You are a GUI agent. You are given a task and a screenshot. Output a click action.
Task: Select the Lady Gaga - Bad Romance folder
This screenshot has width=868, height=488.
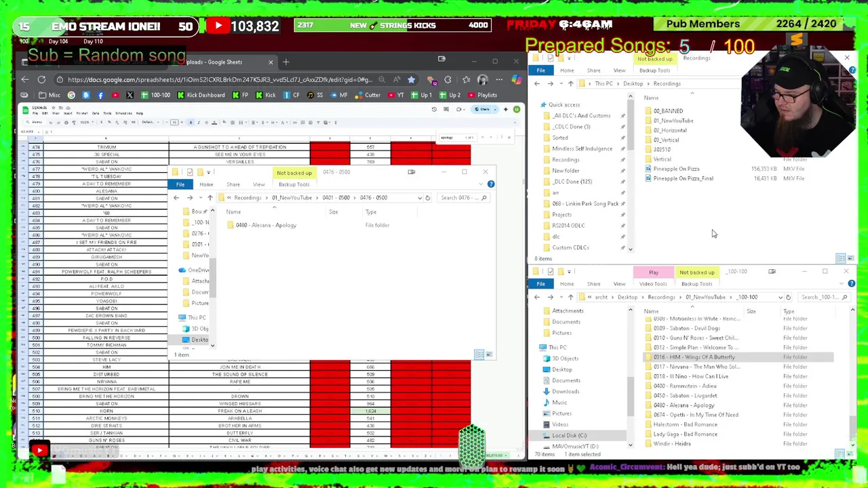click(685, 434)
